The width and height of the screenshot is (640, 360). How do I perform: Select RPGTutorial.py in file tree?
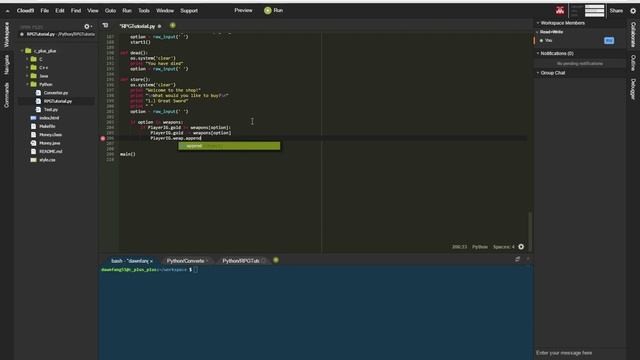tap(58, 101)
